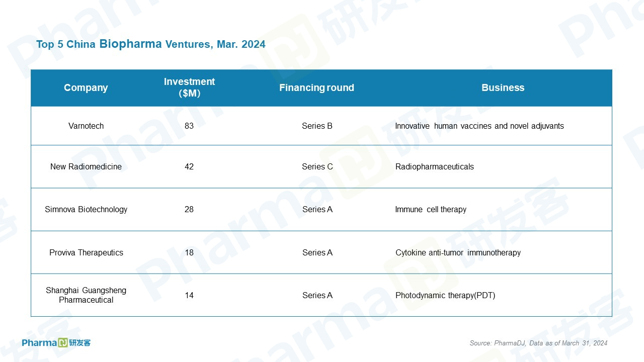Select the Series C financing cell
Image resolution: width=644 pixels, height=362 pixels.
[x=317, y=166]
